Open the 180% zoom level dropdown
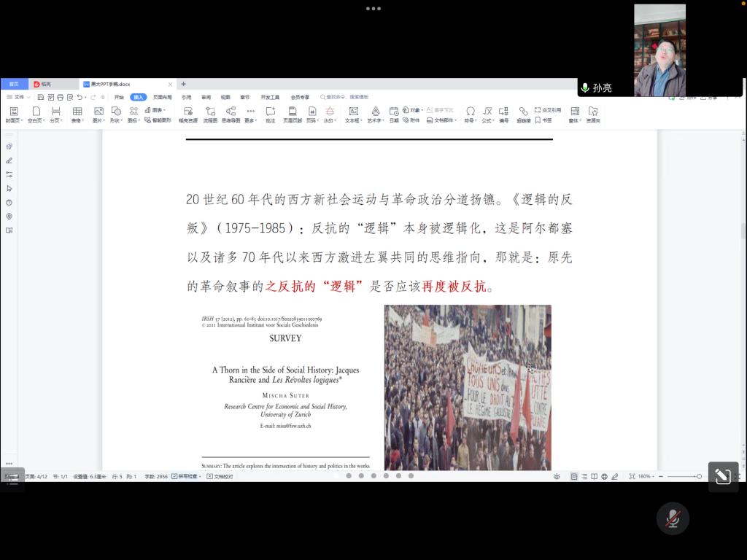The height and width of the screenshot is (560, 747). point(646,476)
